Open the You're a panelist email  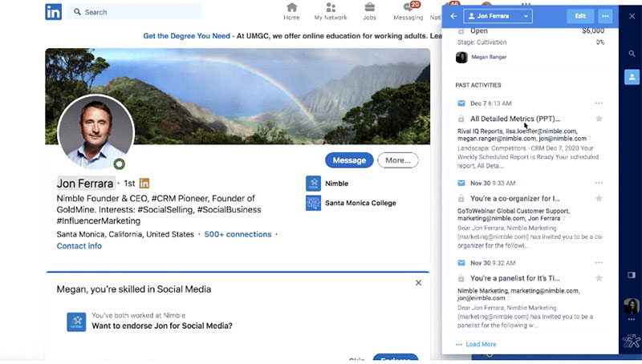514,278
